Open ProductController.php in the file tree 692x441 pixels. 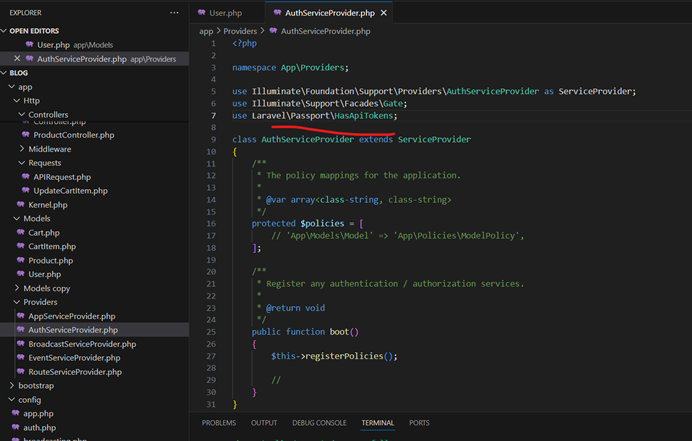coord(74,135)
